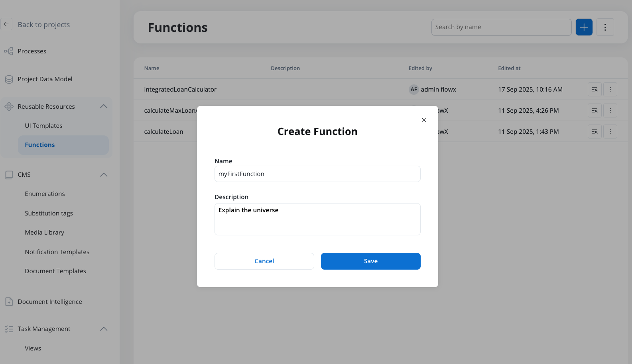Click the integratedLoanCalculator details icon

click(595, 90)
